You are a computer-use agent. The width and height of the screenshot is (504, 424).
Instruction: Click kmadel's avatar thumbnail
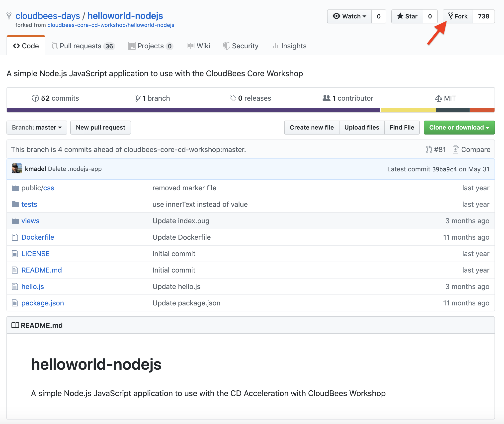click(17, 169)
